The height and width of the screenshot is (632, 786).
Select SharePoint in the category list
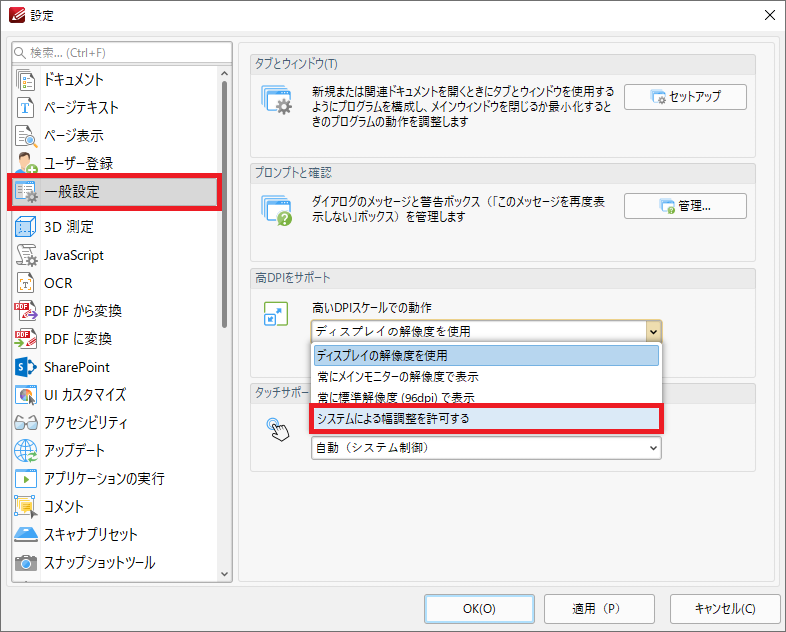pyautogui.click(x=115, y=367)
